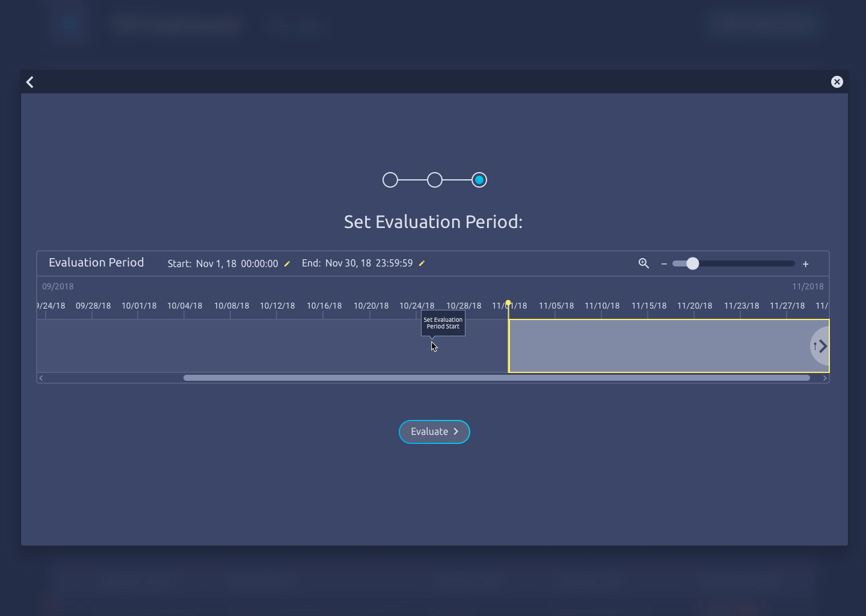Click the 11/2018 month label

[808, 286]
